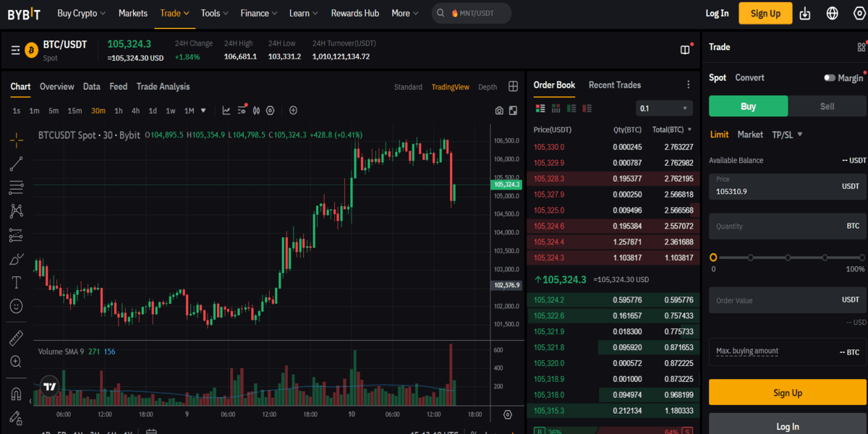Viewport: 868px width, 434px height.
Task: Select the measure ruler tool
Action: (15, 337)
